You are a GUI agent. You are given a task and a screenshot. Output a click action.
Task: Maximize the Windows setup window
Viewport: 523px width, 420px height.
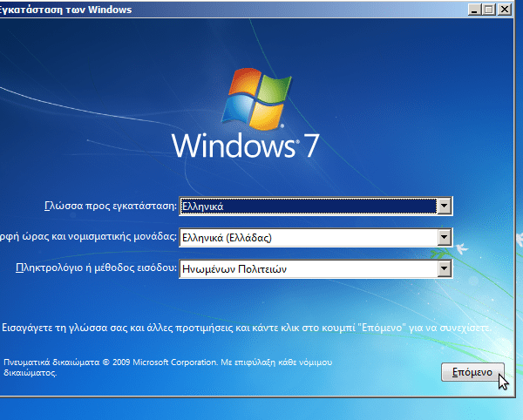(x=489, y=10)
